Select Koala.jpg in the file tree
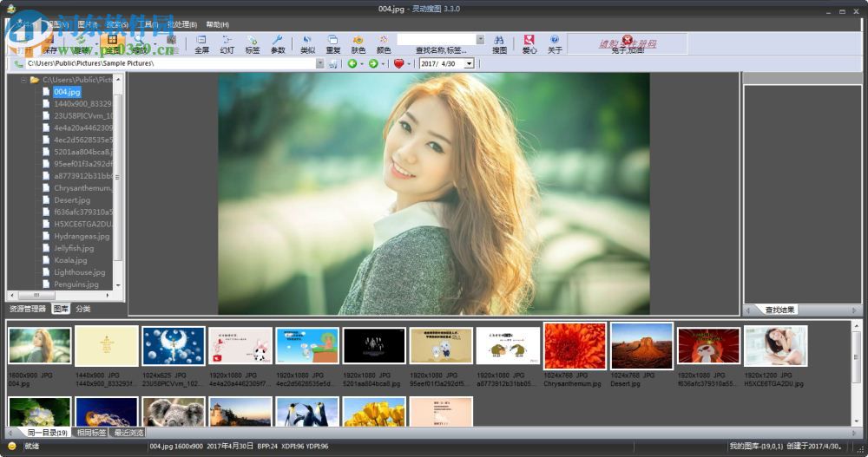Screen dimensions: 868x457 click(x=70, y=260)
